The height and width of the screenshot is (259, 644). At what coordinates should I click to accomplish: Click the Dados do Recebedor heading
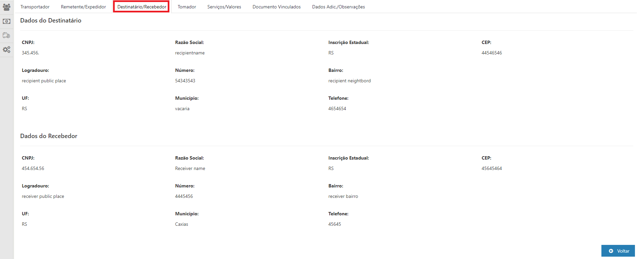49,136
